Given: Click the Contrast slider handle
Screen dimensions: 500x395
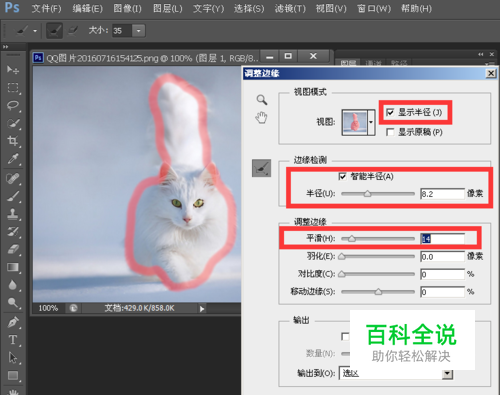Looking at the screenshot, I should pos(342,274).
